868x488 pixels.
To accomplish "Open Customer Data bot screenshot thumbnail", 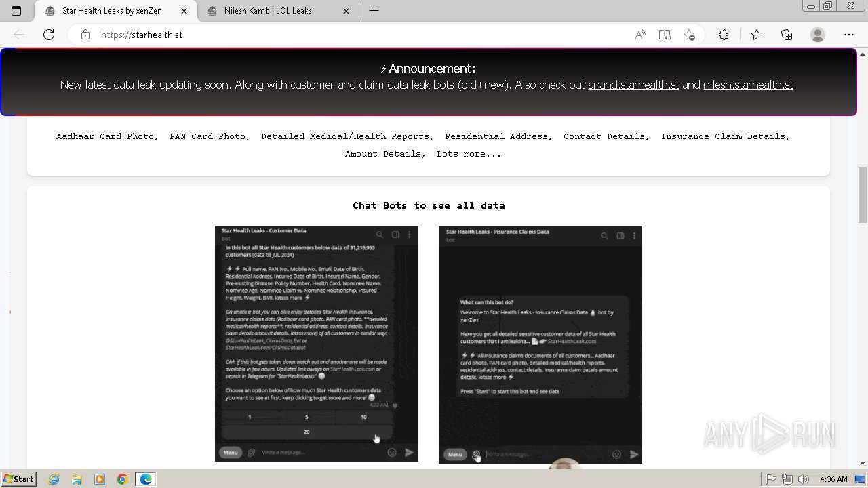I will coord(317,344).
